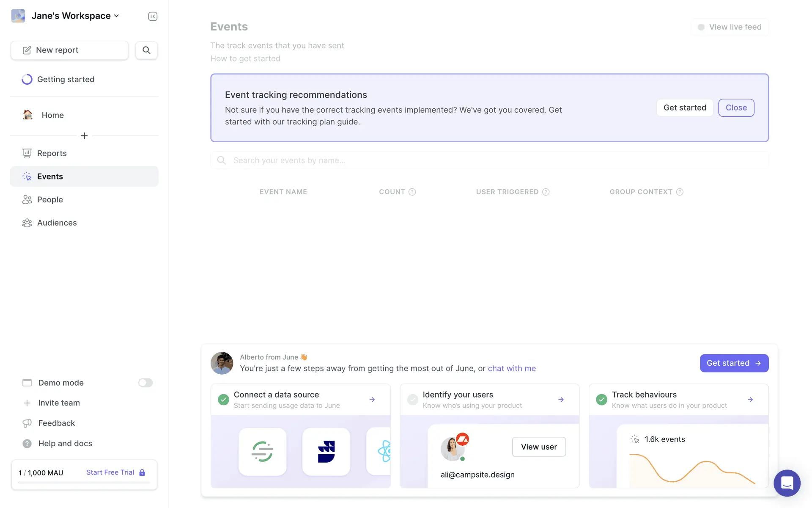The image size is (812, 508).
Task: Open People section in sidebar
Action: click(x=50, y=200)
